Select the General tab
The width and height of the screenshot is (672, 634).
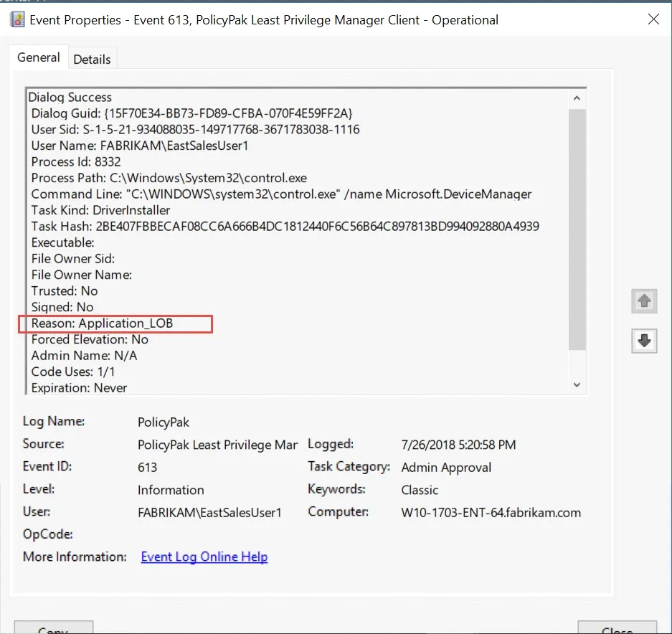point(38,57)
